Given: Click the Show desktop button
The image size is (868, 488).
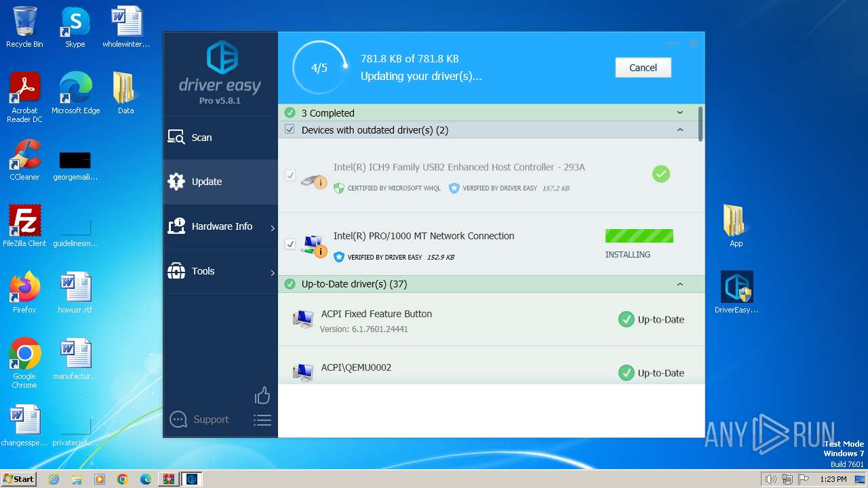Looking at the screenshot, I should 860,479.
